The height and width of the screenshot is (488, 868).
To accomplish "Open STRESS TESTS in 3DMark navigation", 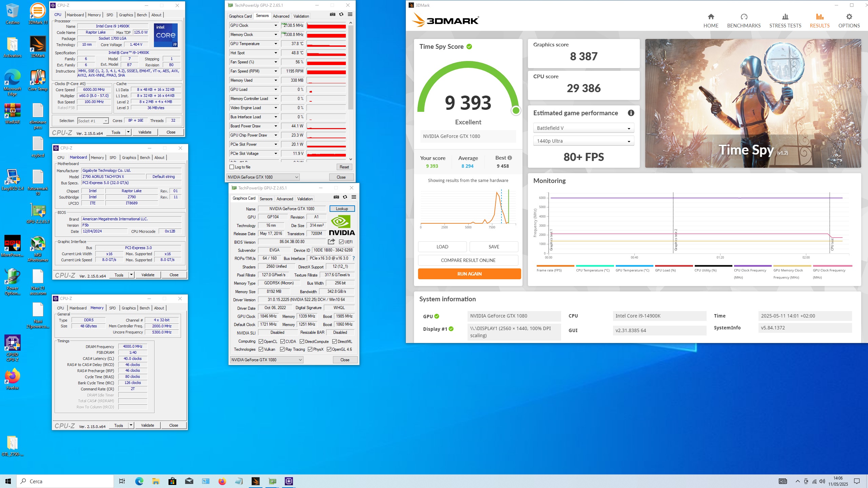I will point(785,21).
